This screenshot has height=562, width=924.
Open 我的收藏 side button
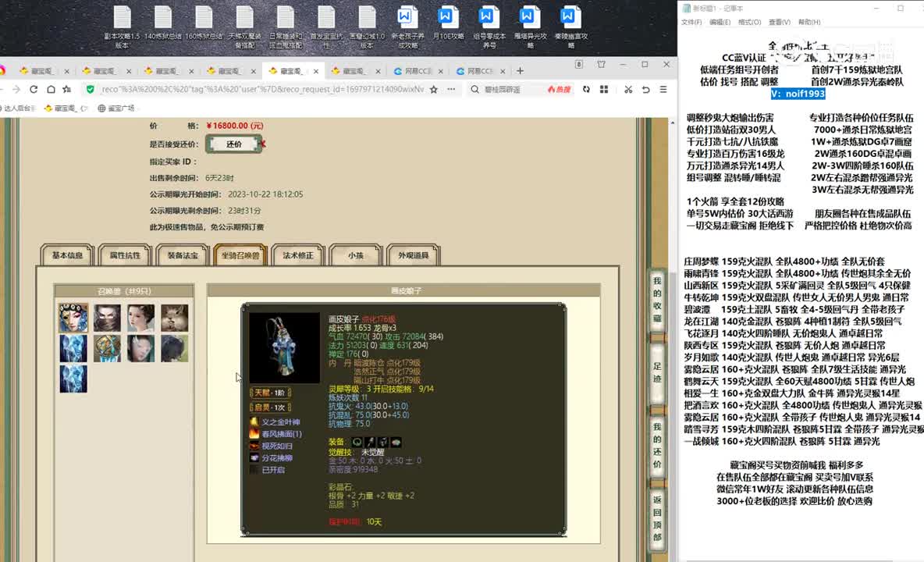point(657,300)
